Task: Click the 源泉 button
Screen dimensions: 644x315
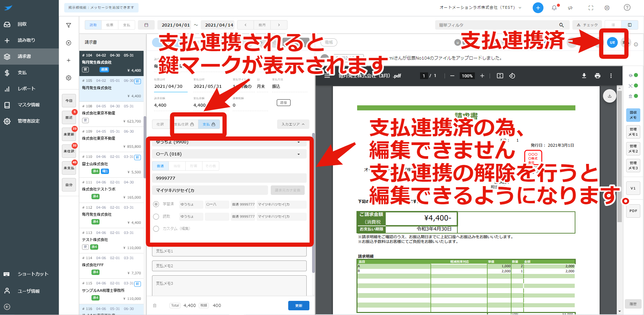Action: (283, 103)
